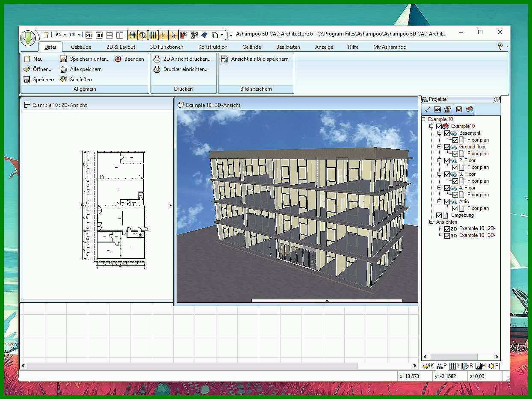This screenshot has width=532, height=399.
Task: Collapse the Example10 building node
Action: [x=432, y=126]
